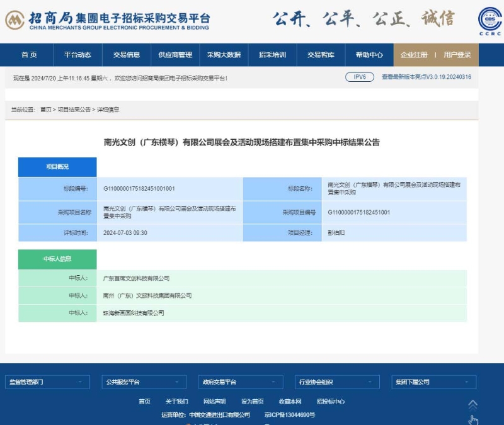Click the 标段名称 value cell text
Viewport: 504px width, 425px height.
pyautogui.click(x=394, y=188)
